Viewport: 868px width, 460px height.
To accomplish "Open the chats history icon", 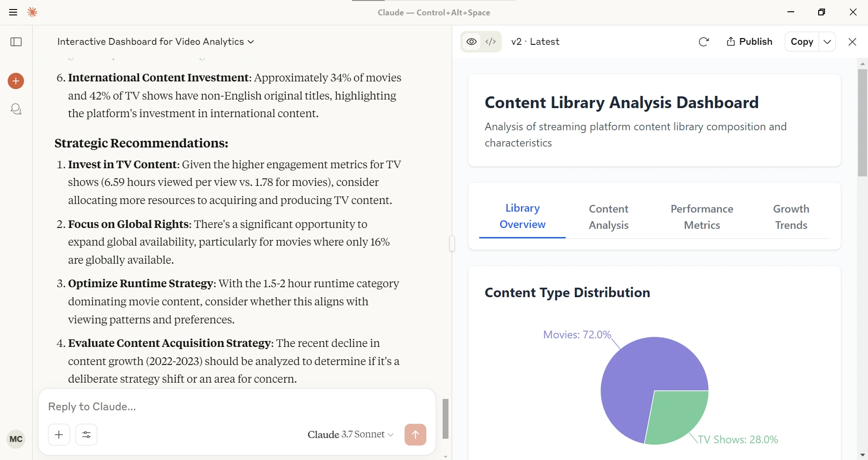I will [x=16, y=109].
